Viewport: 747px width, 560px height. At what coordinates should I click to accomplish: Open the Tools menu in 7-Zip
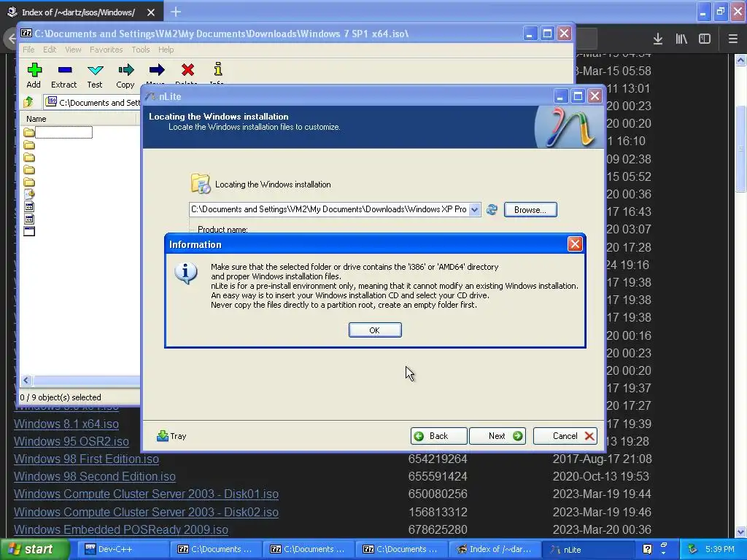pos(141,50)
